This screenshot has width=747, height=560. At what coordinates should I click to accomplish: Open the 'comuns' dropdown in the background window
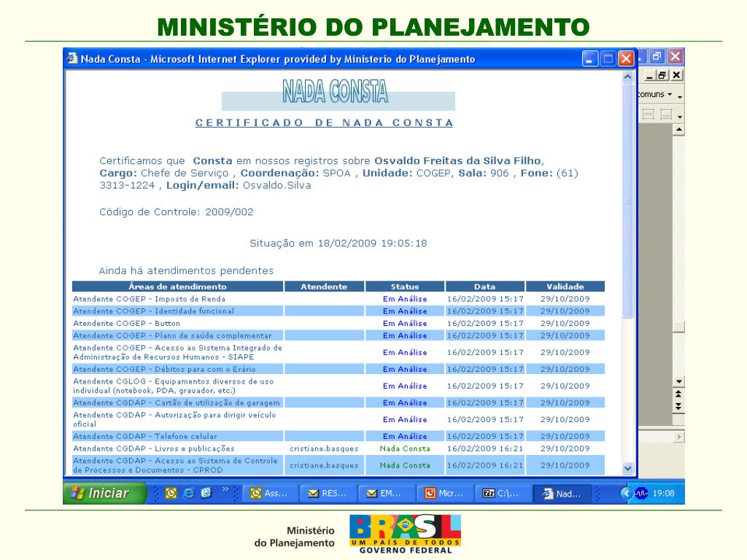pos(670,94)
